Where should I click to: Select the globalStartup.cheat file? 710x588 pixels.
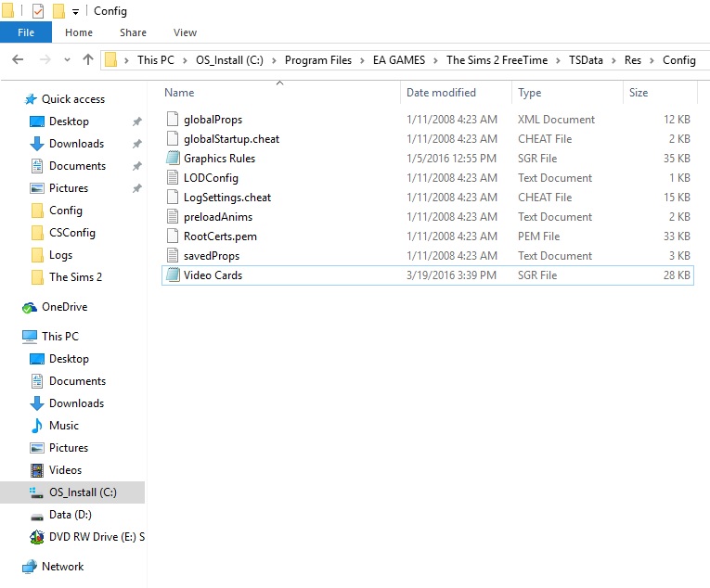pos(231,139)
